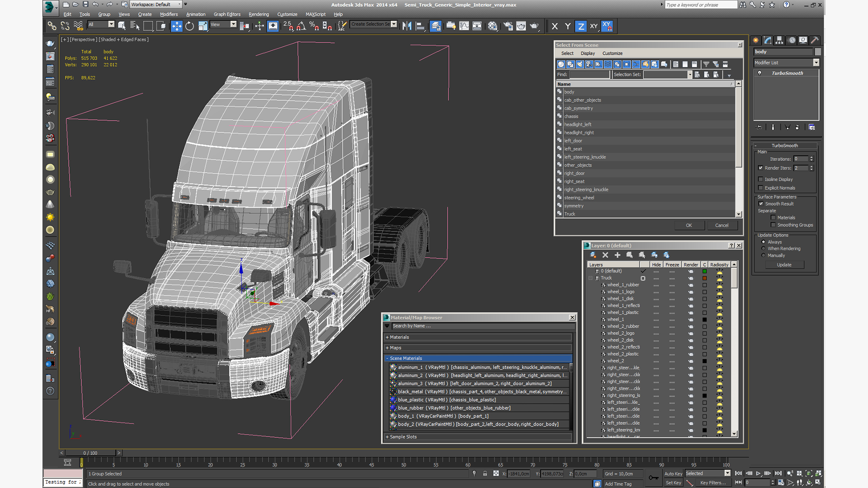
Task: Restrict to X axis button
Action: tap(555, 26)
